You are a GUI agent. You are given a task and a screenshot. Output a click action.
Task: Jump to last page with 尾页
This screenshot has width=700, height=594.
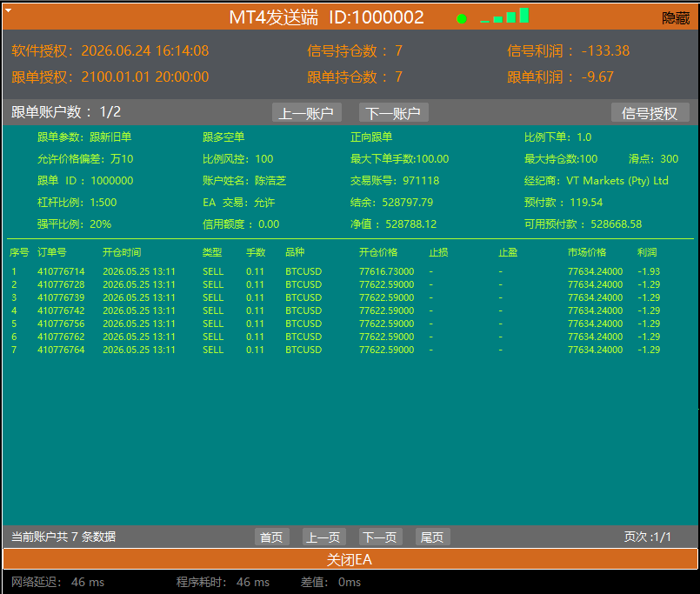click(432, 537)
